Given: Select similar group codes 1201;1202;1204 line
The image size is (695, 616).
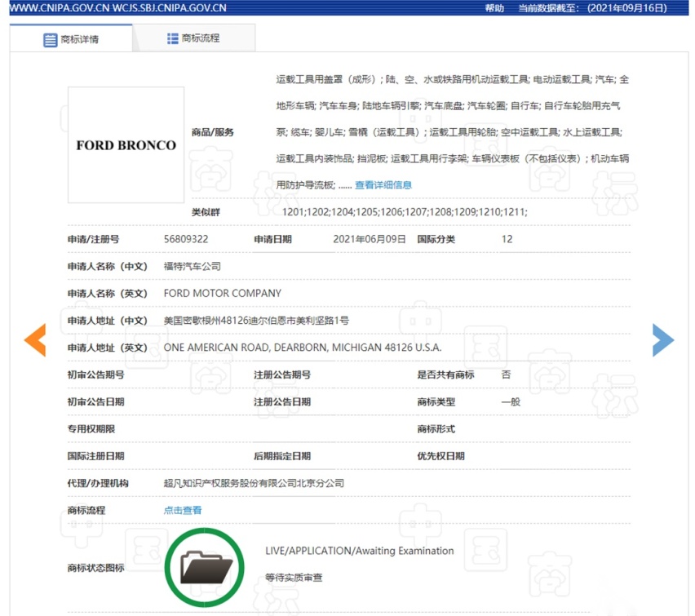Looking at the screenshot, I should pyautogui.click(x=405, y=212).
